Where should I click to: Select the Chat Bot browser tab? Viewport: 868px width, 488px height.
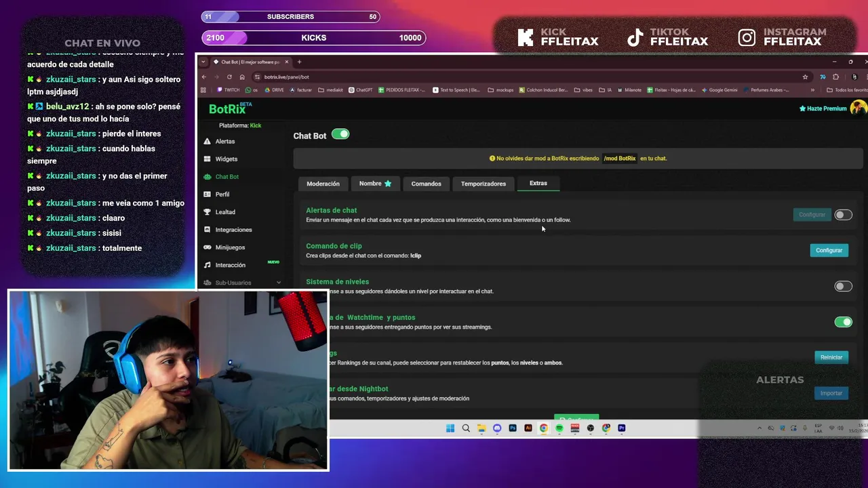(x=250, y=62)
